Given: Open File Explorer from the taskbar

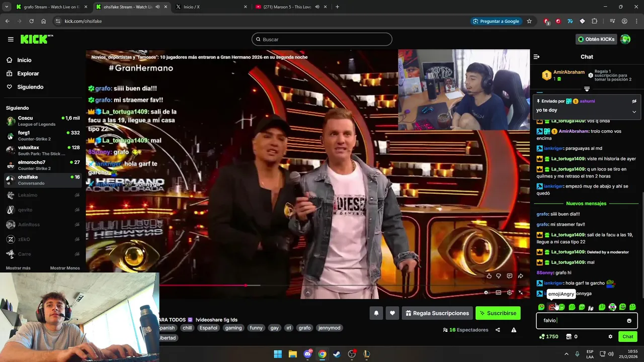Looking at the screenshot, I should (292, 354).
